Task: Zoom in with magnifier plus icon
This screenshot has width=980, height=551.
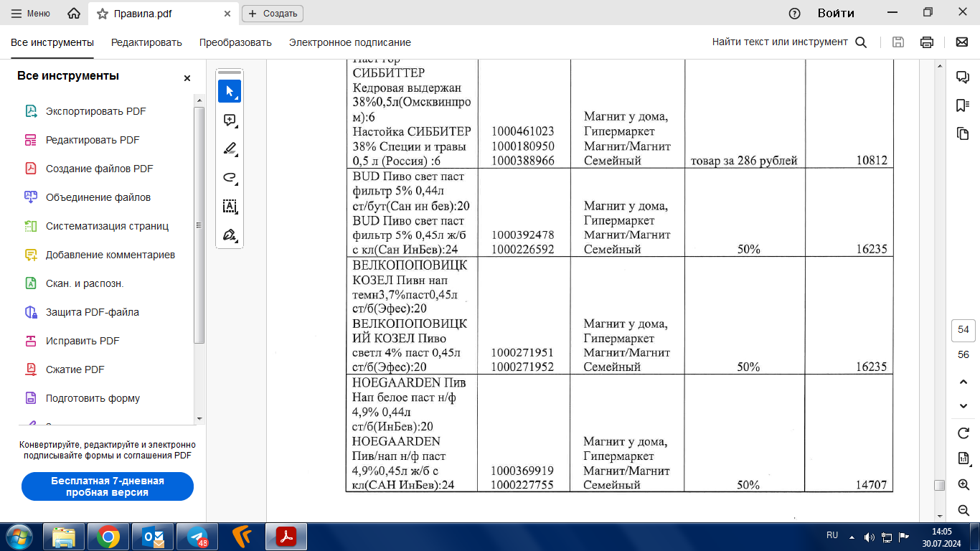Action: 963,485
